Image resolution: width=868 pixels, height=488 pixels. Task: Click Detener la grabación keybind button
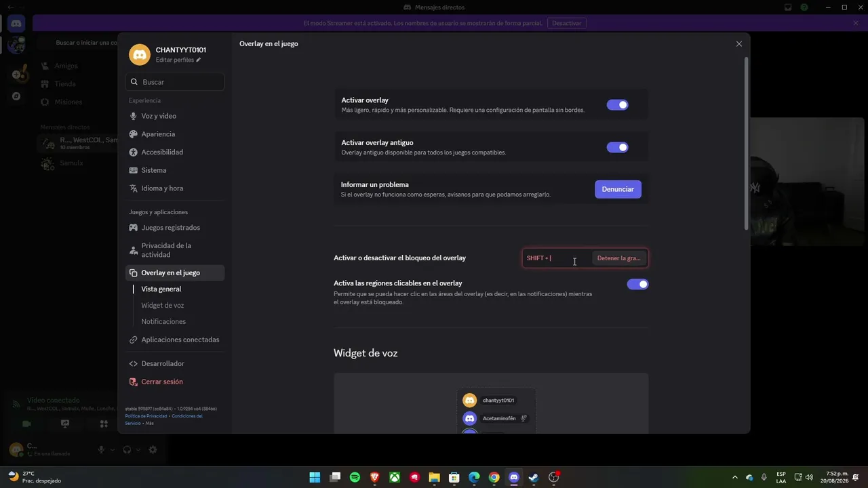click(x=618, y=258)
